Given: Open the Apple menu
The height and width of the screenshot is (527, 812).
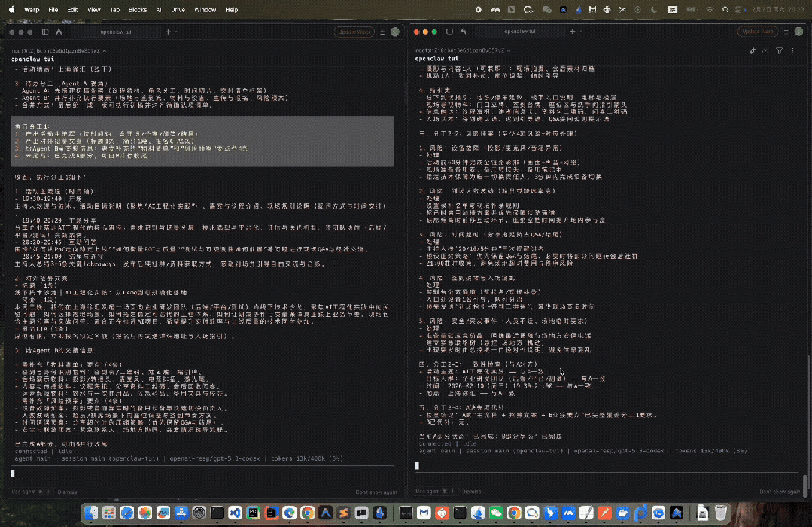Looking at the screenshot, I should [12, 9].
